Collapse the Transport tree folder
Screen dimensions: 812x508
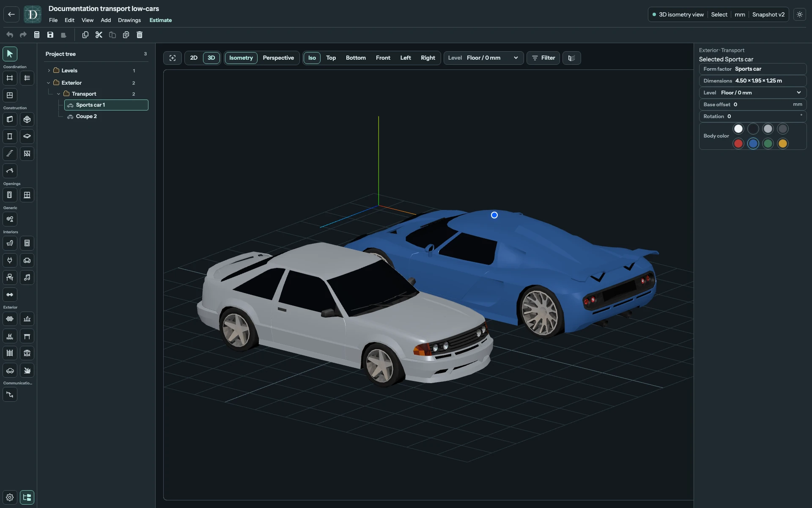click(59, 94)
